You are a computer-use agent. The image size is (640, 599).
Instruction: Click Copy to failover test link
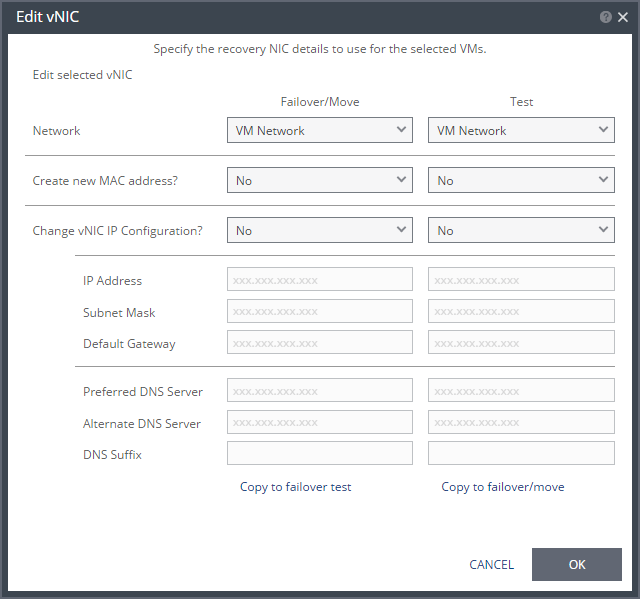pos(296,487)
